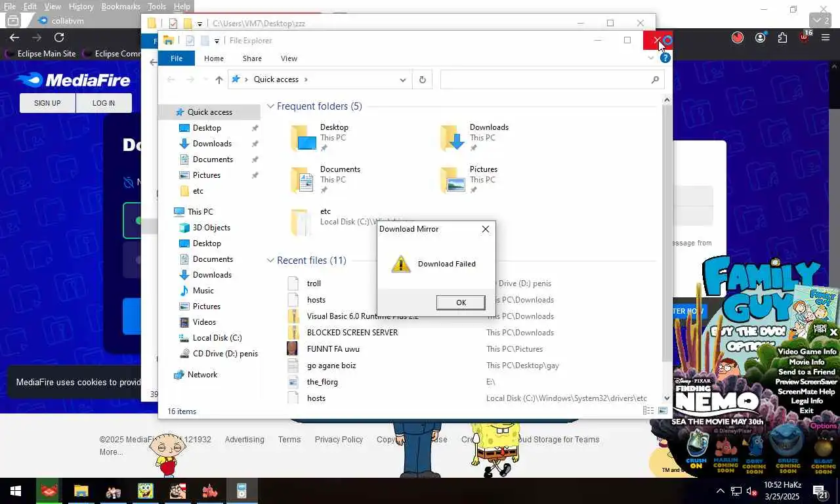The height and width of the screenshot is (504, 840).
Task: Select Quick access in the navigation pane
Action: tap(210, 112)
